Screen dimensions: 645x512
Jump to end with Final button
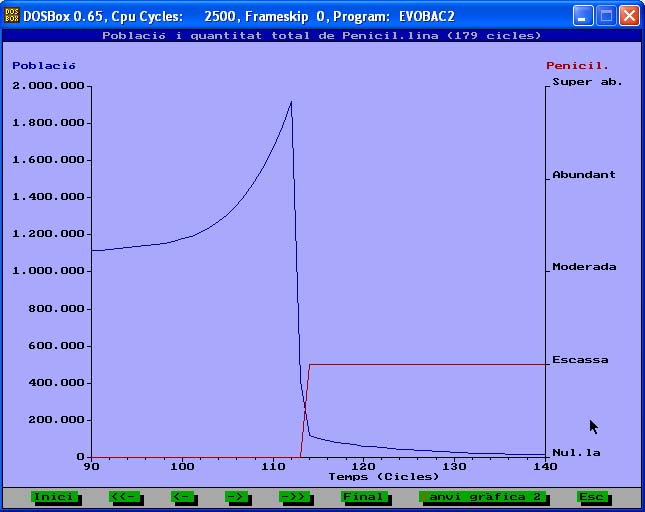tap(364, 497)
